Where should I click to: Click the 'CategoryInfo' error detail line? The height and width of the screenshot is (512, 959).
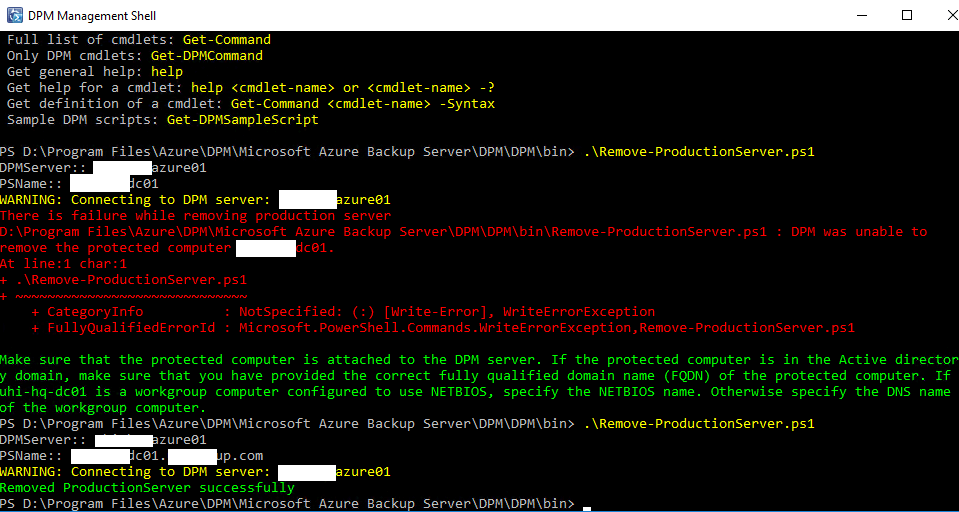tap(343, 311)
